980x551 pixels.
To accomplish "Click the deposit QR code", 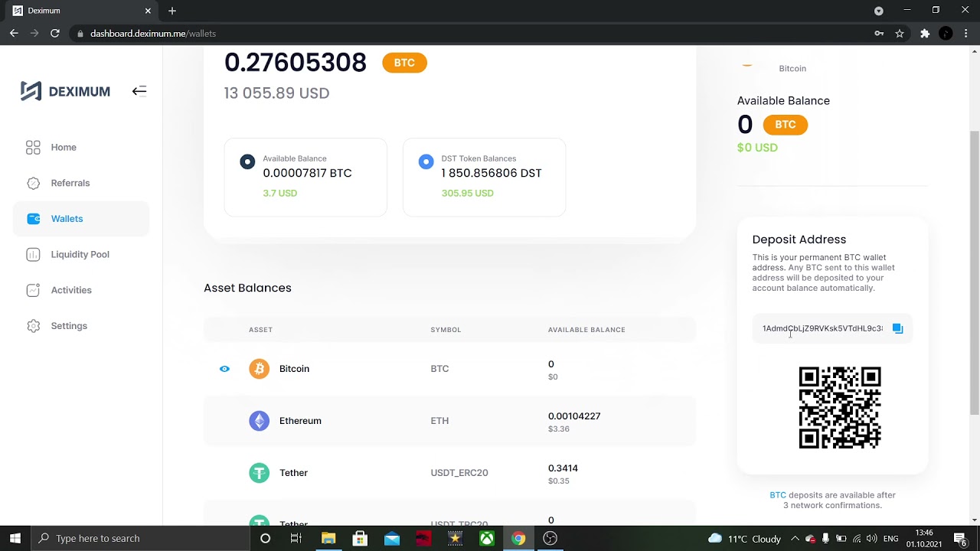I will tap(840, 407).
